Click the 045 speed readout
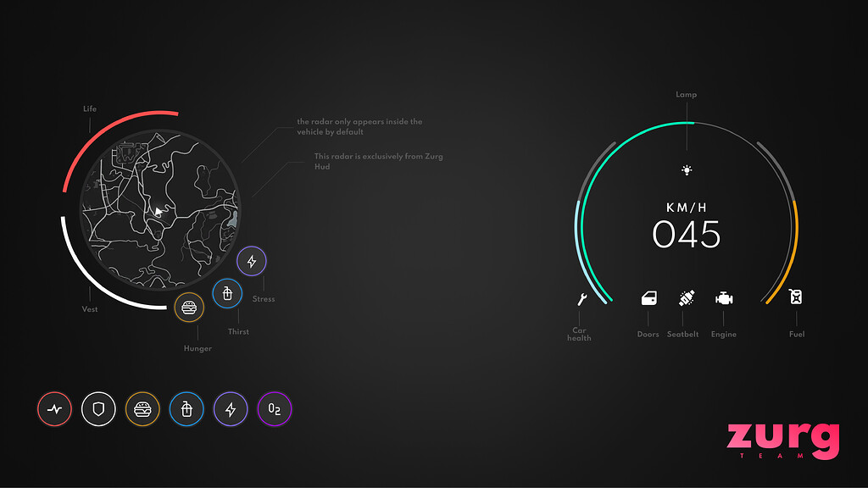868x488 pixels. [688, 234]
